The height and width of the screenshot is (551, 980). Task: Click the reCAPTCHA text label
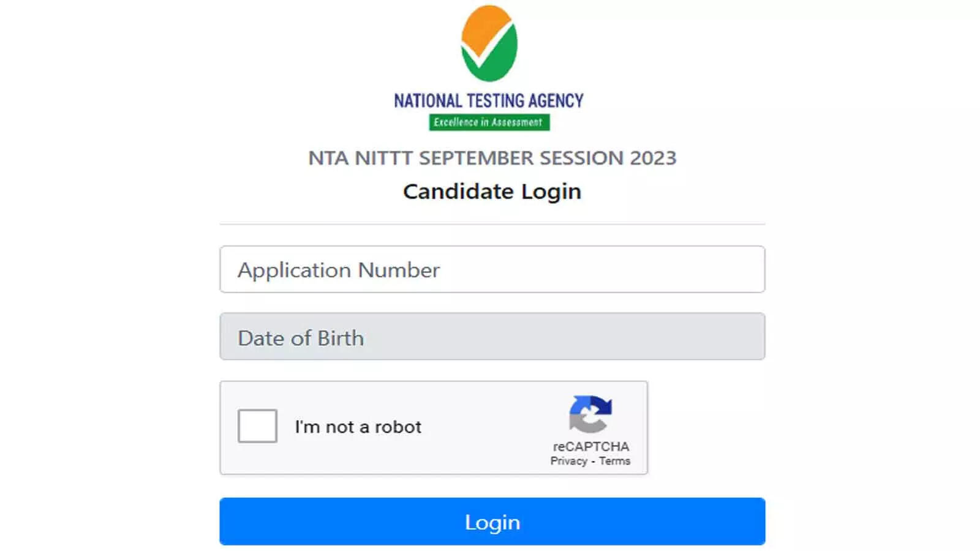click(x=590, y=446)
